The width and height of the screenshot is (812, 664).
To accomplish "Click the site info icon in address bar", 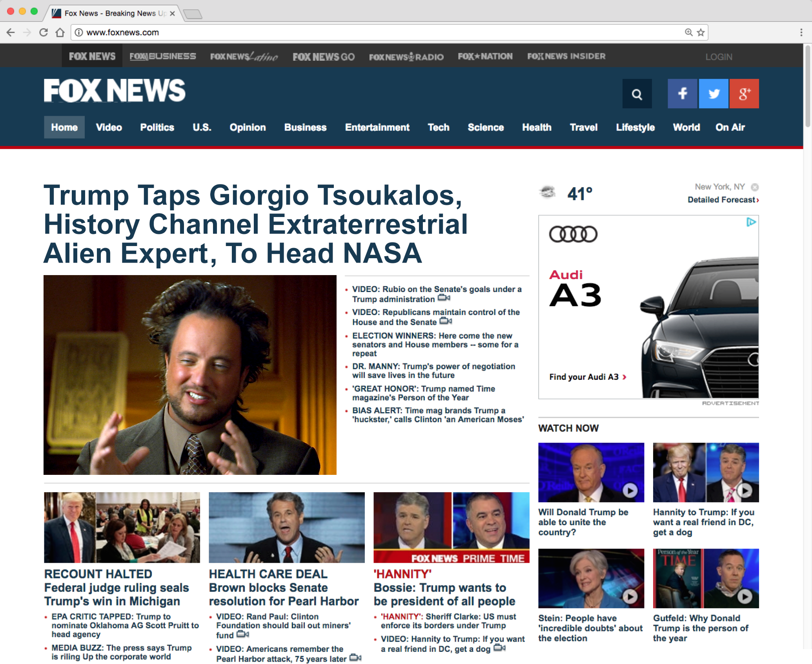I will 79,32.
